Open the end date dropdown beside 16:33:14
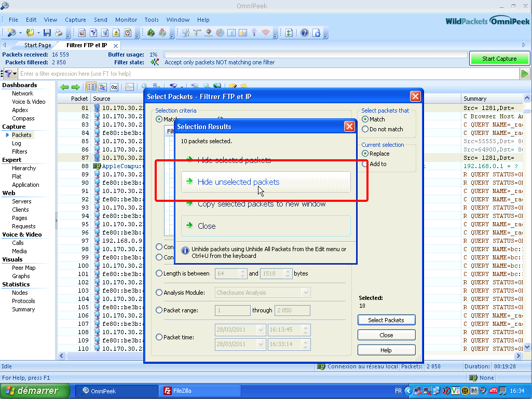Screen dimensions: 532x399 coord(261,344)
